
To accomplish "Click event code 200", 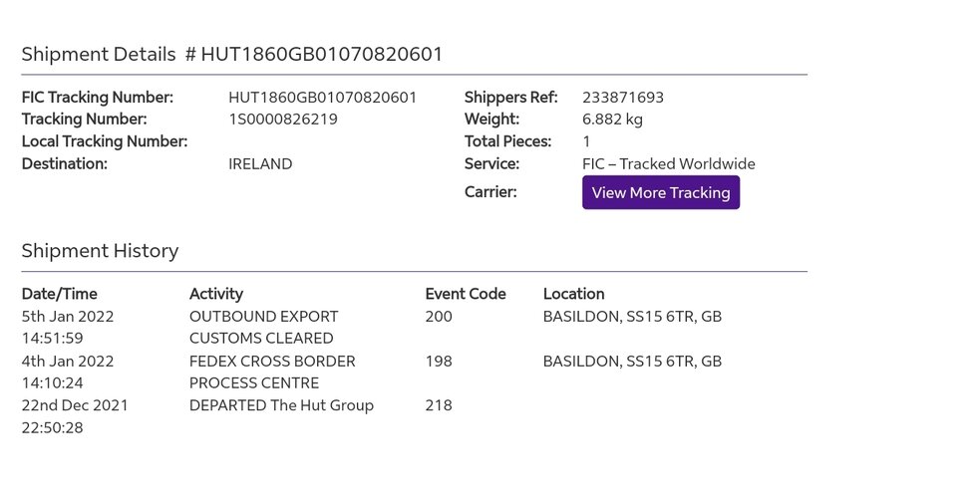I will coord(439,317).
